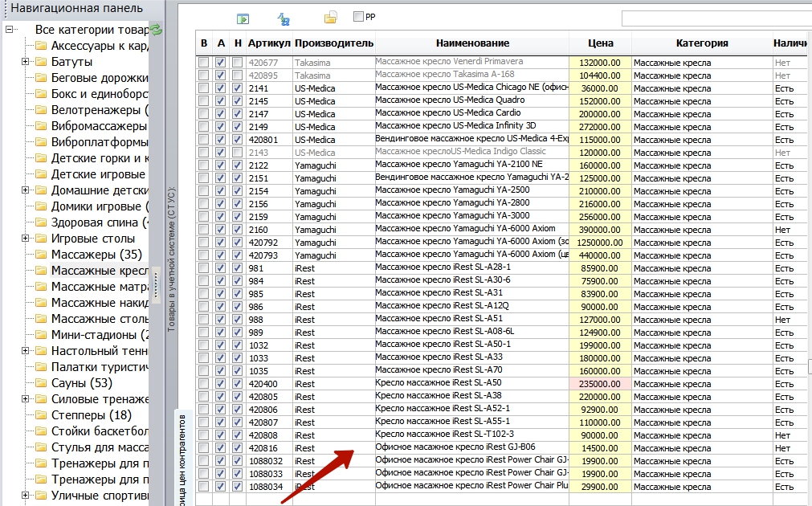The image size is (812, 506).
Task: Open the Товары в учетной системе vertical tab
Action: (x=171, y=259)
